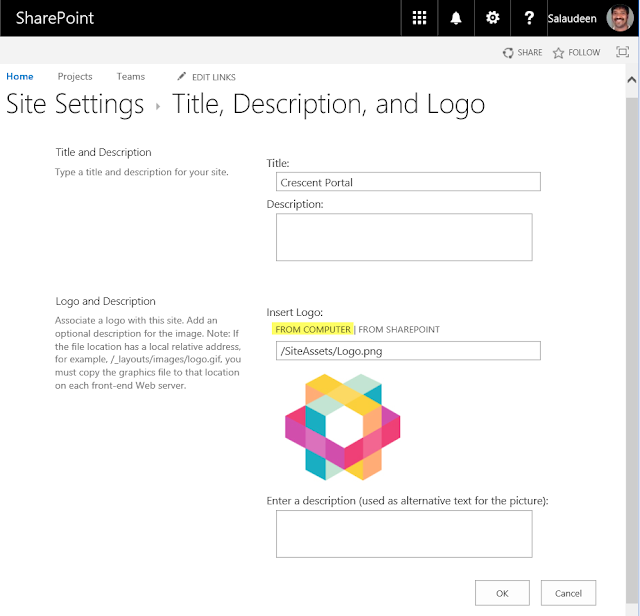The width and height of the screenshot is (640, 616).
Task: Go to Home navigation link
Action: 20,76
